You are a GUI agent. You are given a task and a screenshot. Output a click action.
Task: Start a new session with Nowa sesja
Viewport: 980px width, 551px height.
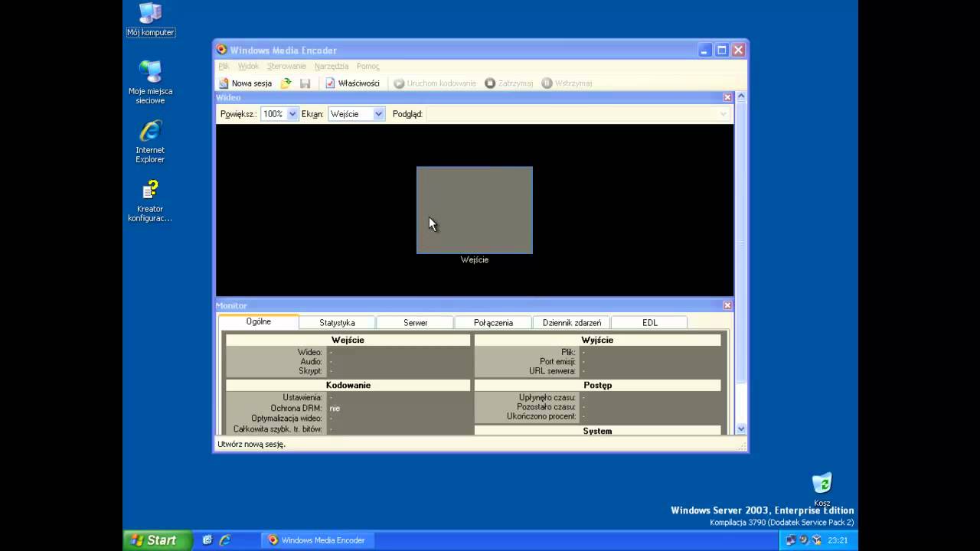[246, 83]
